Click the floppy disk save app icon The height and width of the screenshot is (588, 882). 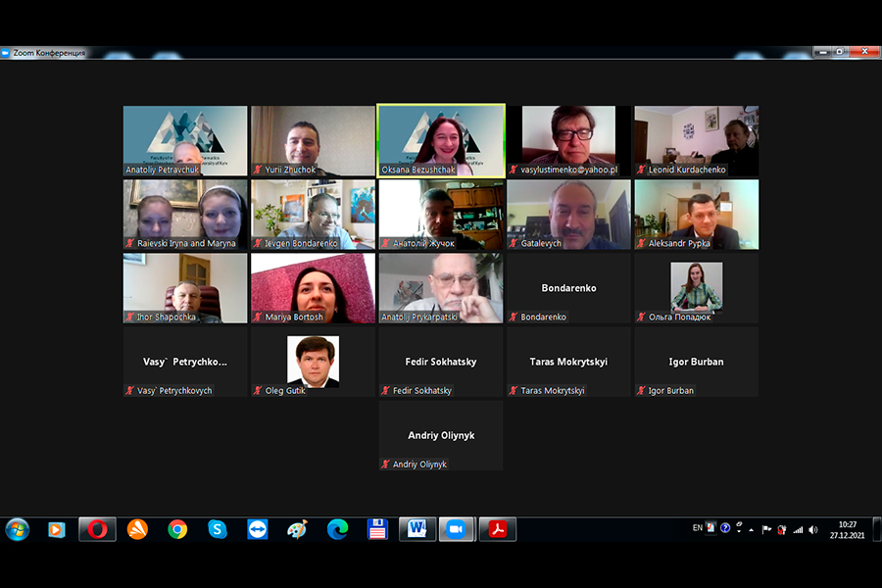click(x=377, y=529)
